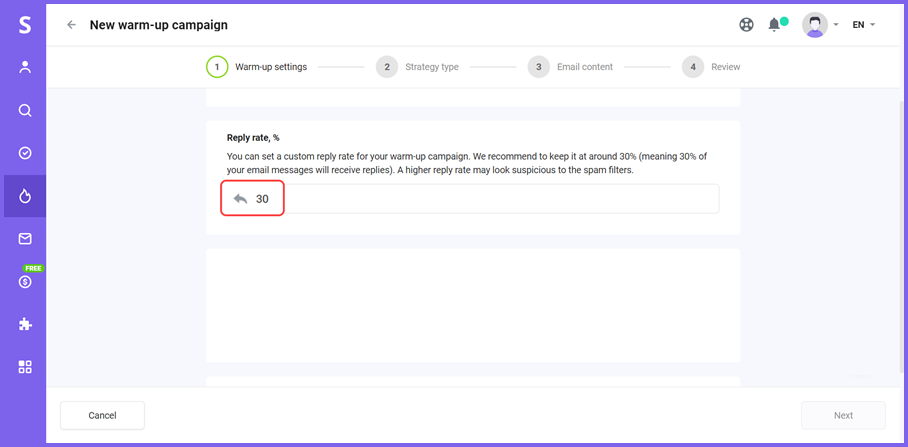Open the profile person icon in sidebar
Image resolution: width=908 pixels, height=447 pixels.
click(x=25, y=67)
